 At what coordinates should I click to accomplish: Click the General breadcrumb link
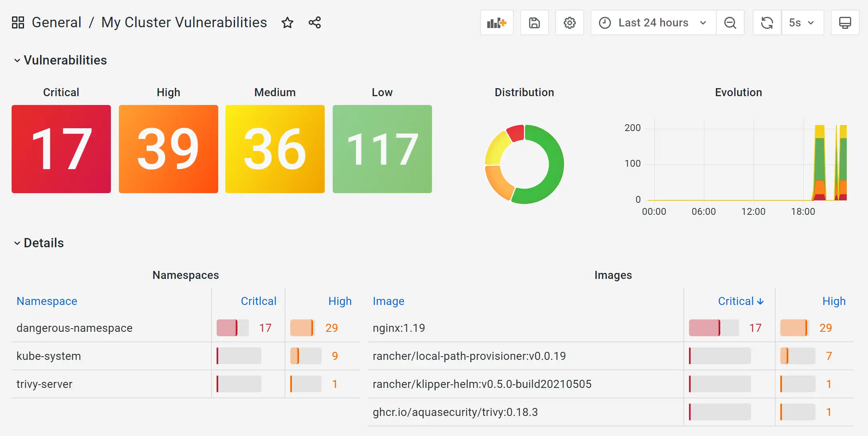click(x=56, y=22)
